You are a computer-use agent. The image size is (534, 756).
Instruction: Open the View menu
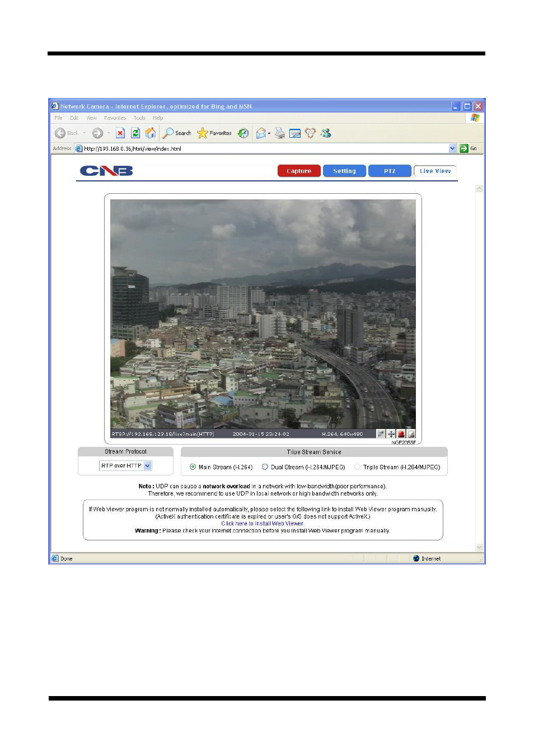[x=91, y=118]
